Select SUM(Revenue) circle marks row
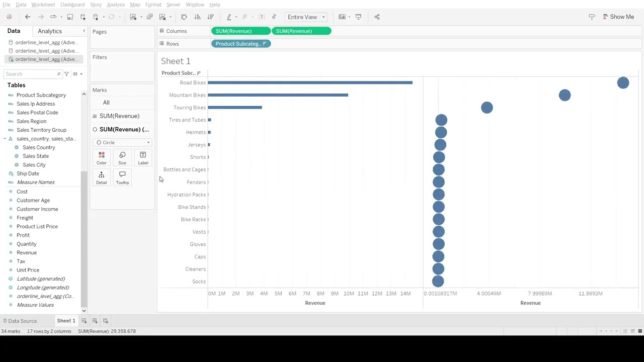 pyautogui.click(x=122, y=130)
